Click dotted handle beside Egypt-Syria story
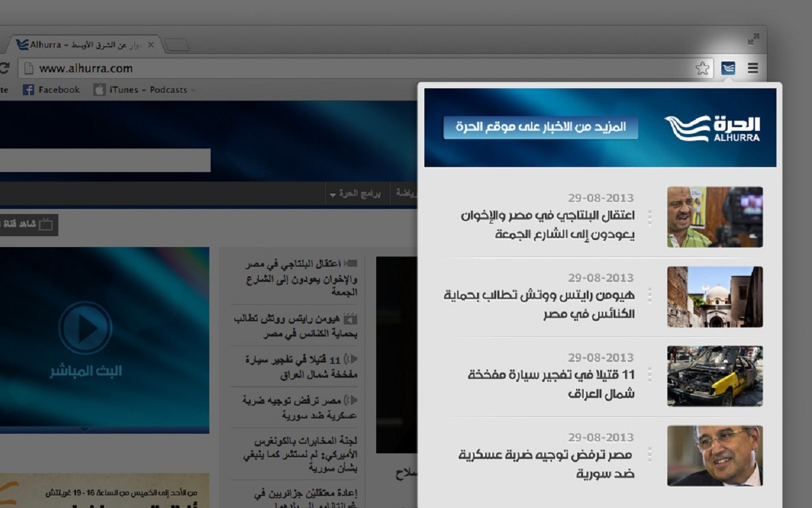812x508 pixels. [650, 455]
